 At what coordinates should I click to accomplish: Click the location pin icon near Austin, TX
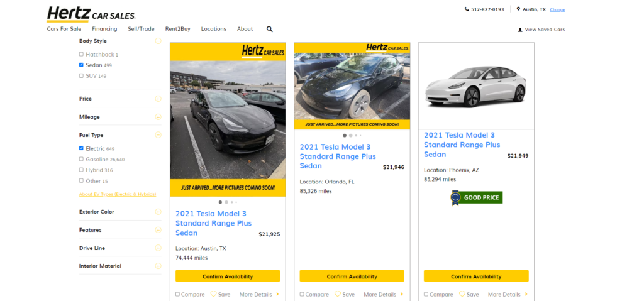pyautogui.click(x=518, y=9)
